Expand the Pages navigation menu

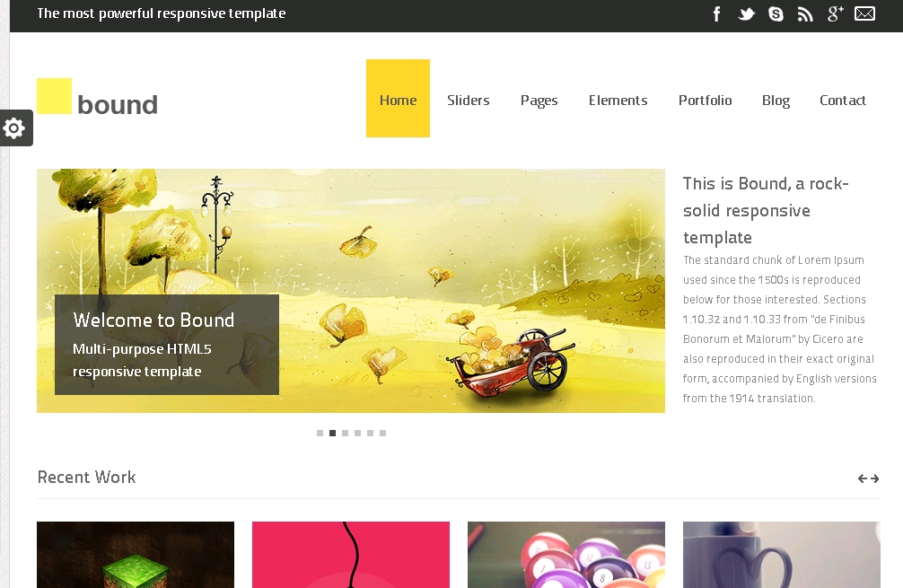(539, 101)
